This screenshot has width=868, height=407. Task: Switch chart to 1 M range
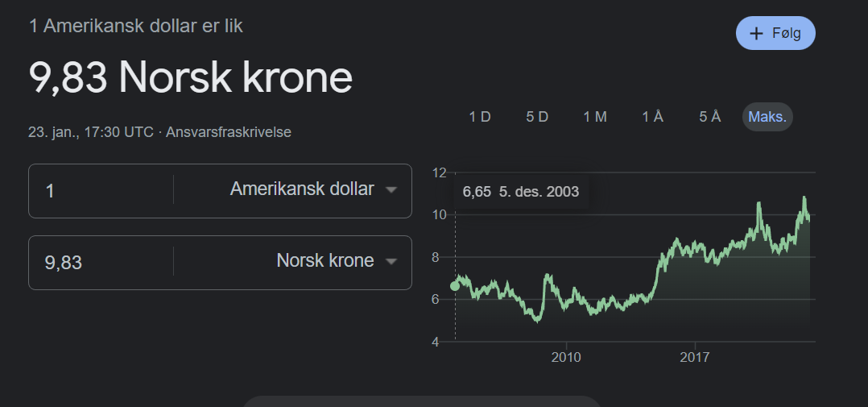point(595,117)
